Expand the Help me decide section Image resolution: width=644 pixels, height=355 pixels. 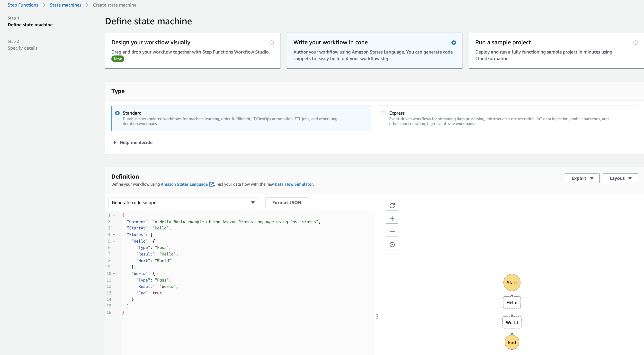(133, 142)
